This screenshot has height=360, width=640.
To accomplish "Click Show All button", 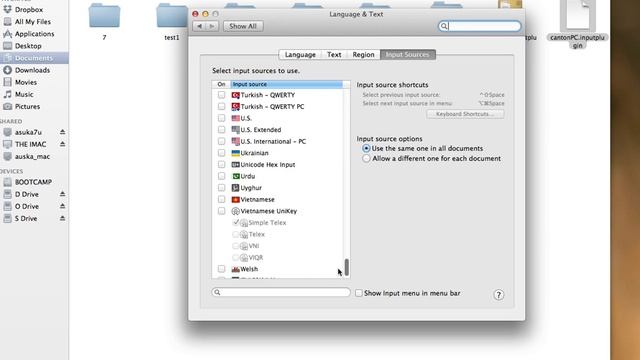I will pos(243,26).
